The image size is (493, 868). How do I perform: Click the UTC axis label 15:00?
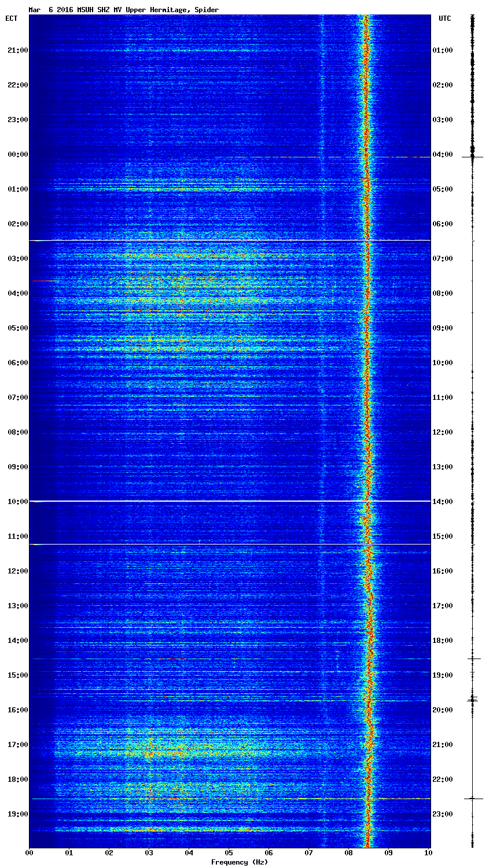pos(443,536)
